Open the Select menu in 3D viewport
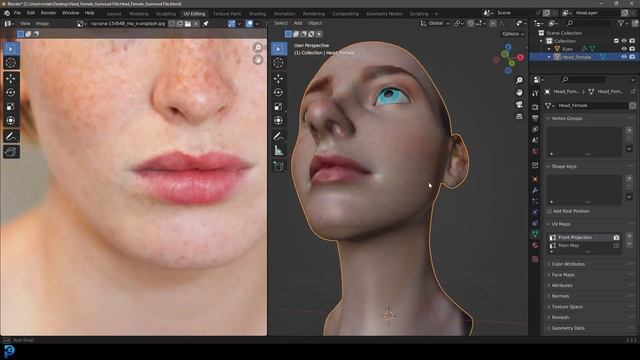The height and width of the screenshot is (360, 640). (281, 23)
